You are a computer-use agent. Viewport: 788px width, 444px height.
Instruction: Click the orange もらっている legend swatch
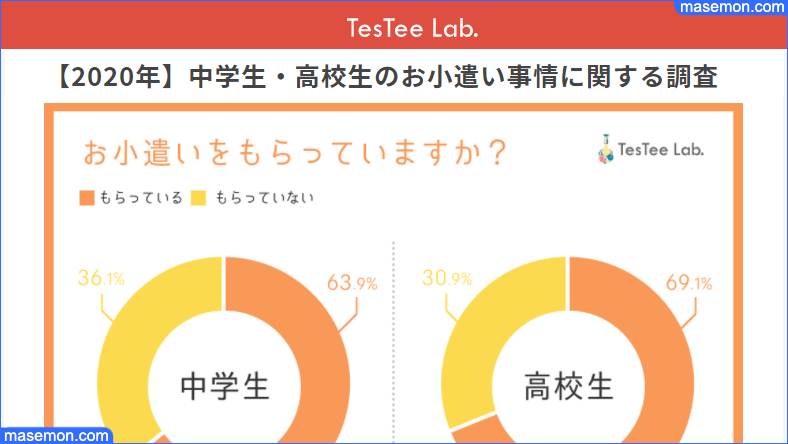tap(87, 198)
